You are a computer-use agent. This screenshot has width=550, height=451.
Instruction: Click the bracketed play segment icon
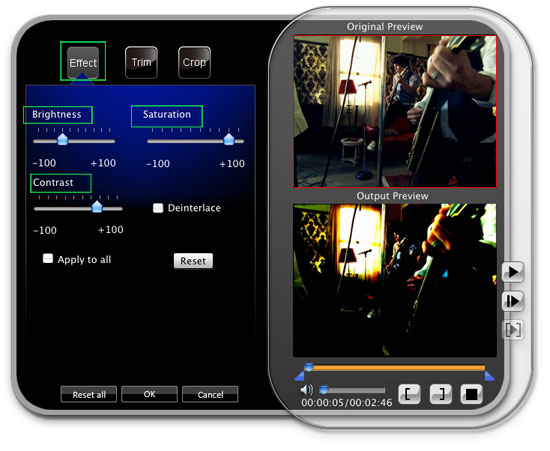pyautogui.click(x=513, y=330)
